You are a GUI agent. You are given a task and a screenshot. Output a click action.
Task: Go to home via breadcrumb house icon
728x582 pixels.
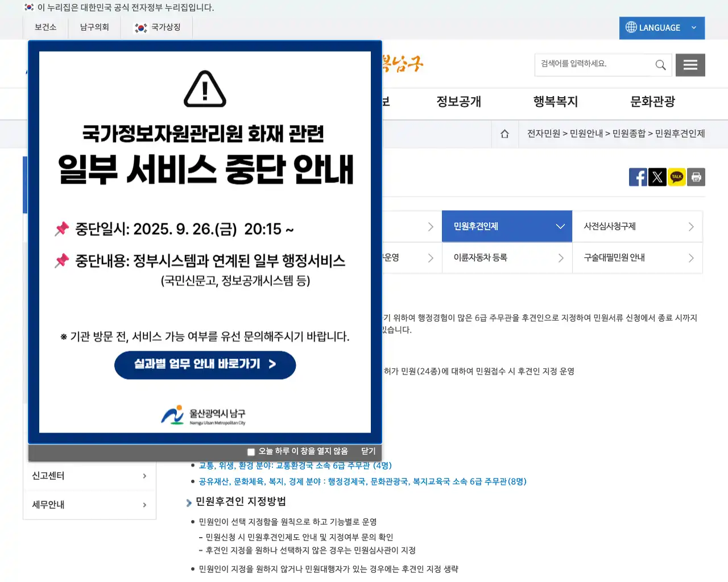click(504, 134)
